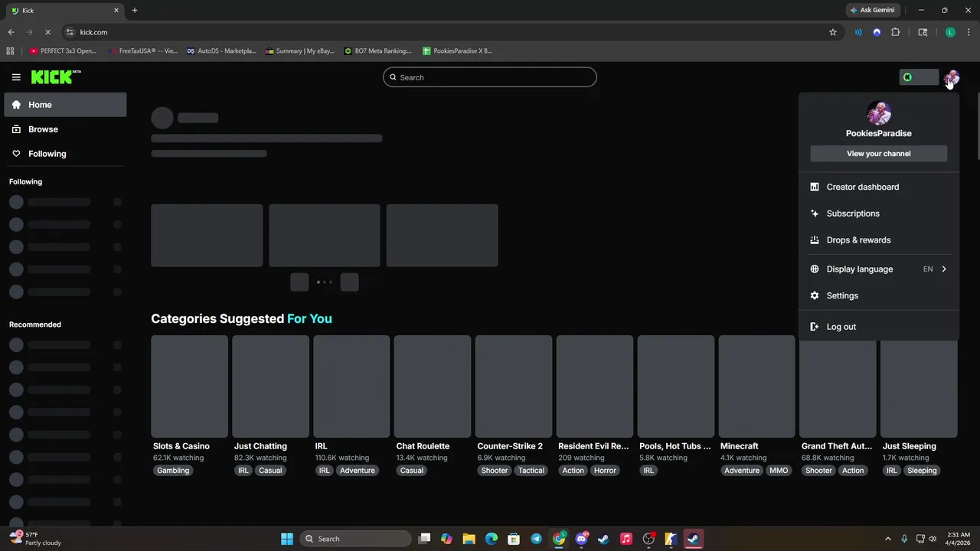980x551 pixels.
Task: Close the Kick tab
Action: coord(116,10)
